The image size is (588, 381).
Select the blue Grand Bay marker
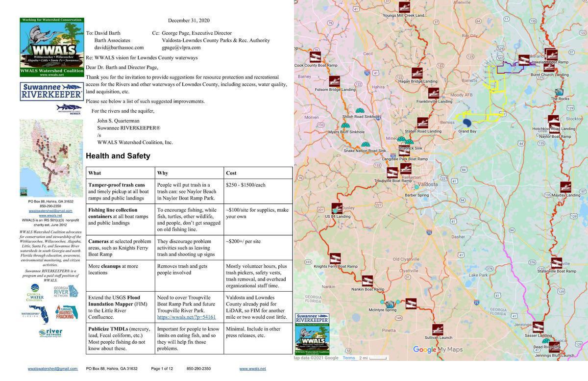pyautogui.click(x=467, y=123)
